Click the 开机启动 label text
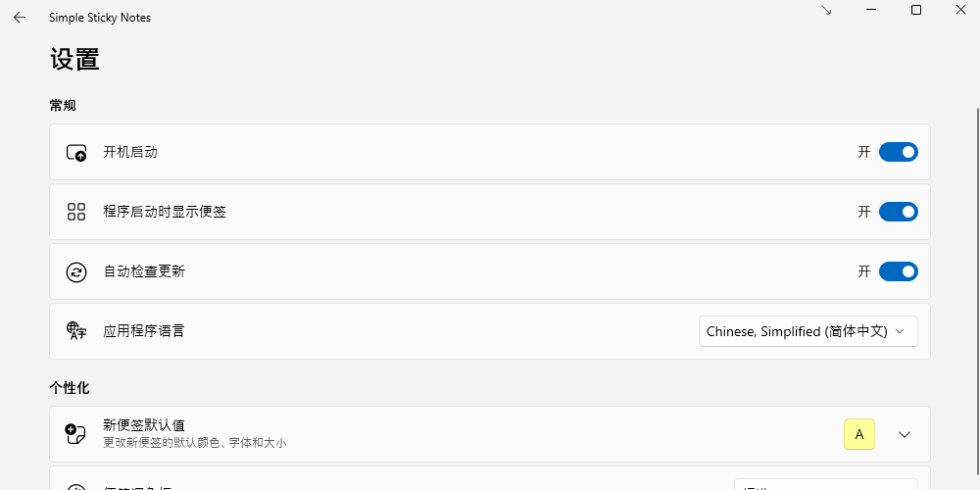The image size is (980, 490). pyautogui.click(x=130, y=152)
